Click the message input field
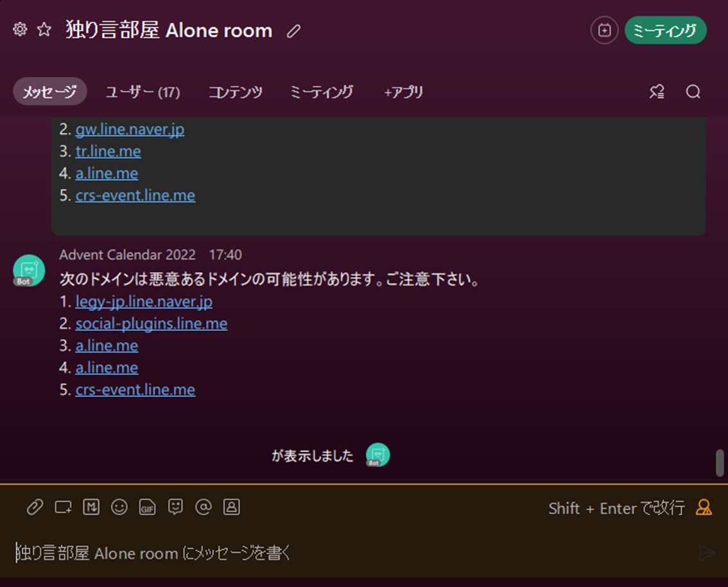728x587 pixels. (353, 552)
